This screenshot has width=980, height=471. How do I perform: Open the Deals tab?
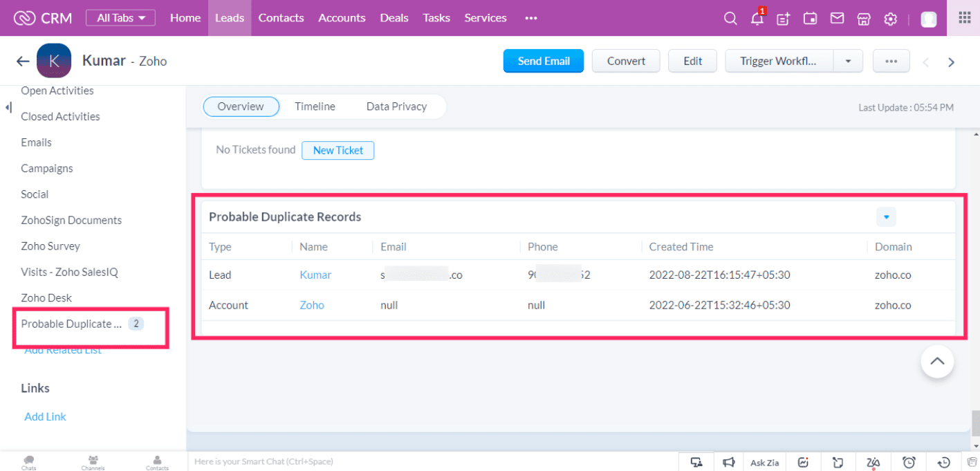click(x=394, y=18)
